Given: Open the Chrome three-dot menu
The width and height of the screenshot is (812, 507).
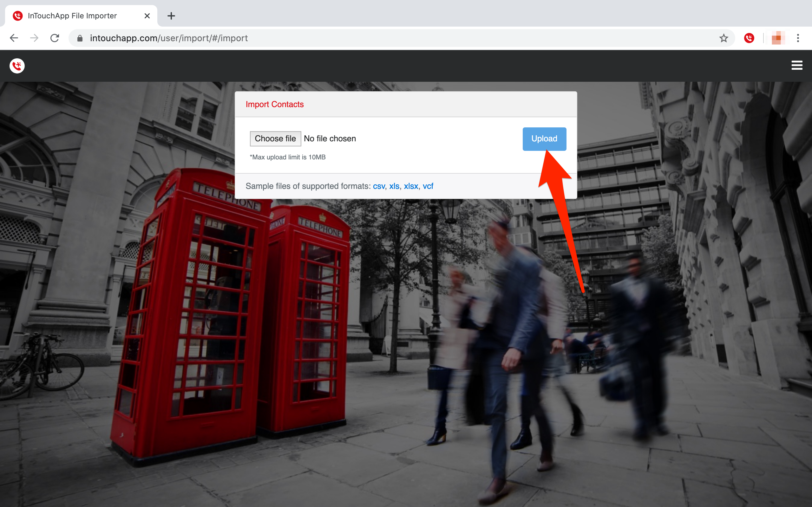Looking at the screenshot, I should (x=798, y=38).
